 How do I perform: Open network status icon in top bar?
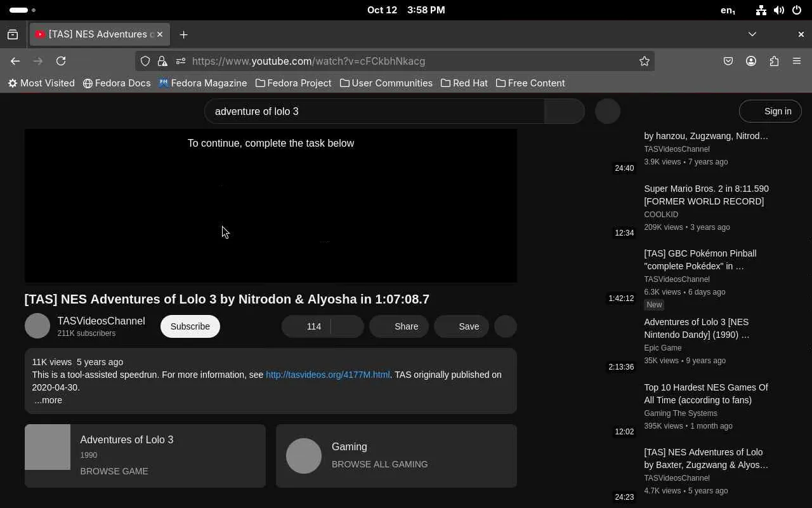point(761,10)
